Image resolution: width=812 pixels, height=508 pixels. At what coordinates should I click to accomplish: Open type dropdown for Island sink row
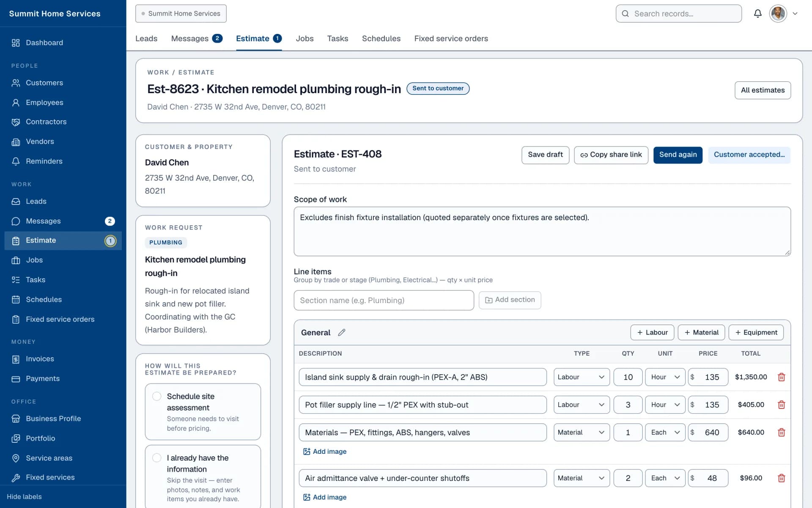(x=582, y=377)
